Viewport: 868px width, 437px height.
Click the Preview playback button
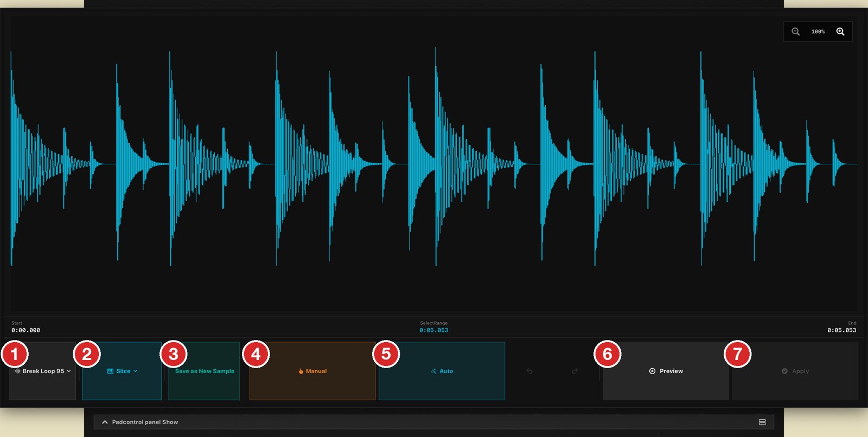(666, 371)
